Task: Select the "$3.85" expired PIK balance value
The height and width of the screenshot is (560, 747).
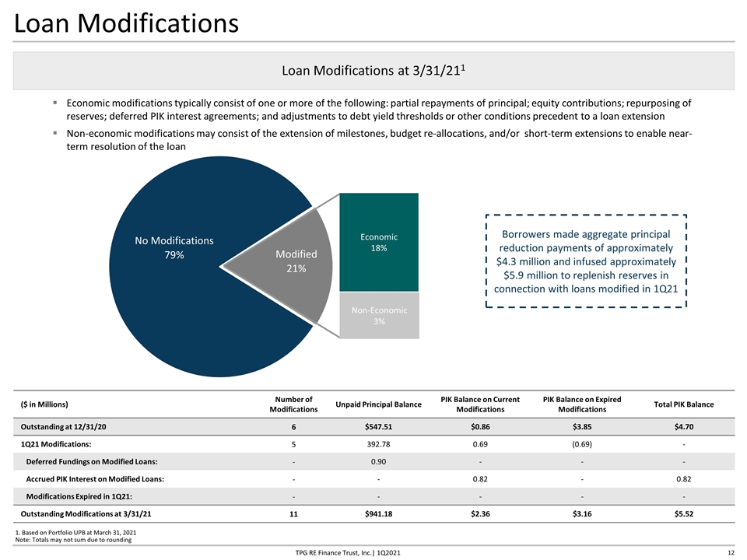Action: click(x=582, y=427)
